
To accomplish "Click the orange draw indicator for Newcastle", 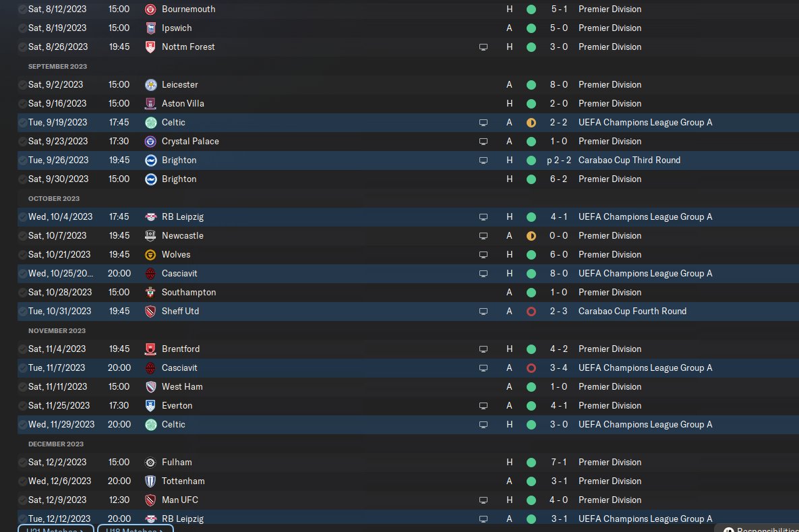I will (531, 236).
